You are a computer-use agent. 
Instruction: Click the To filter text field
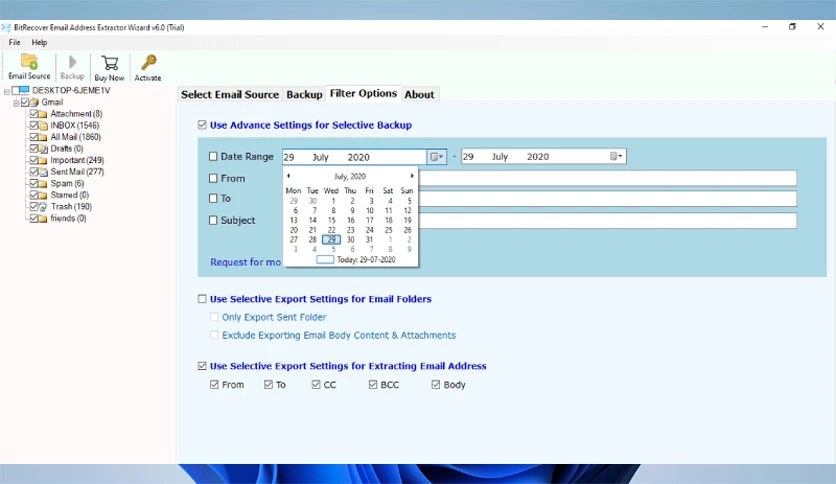click(607, 198)
